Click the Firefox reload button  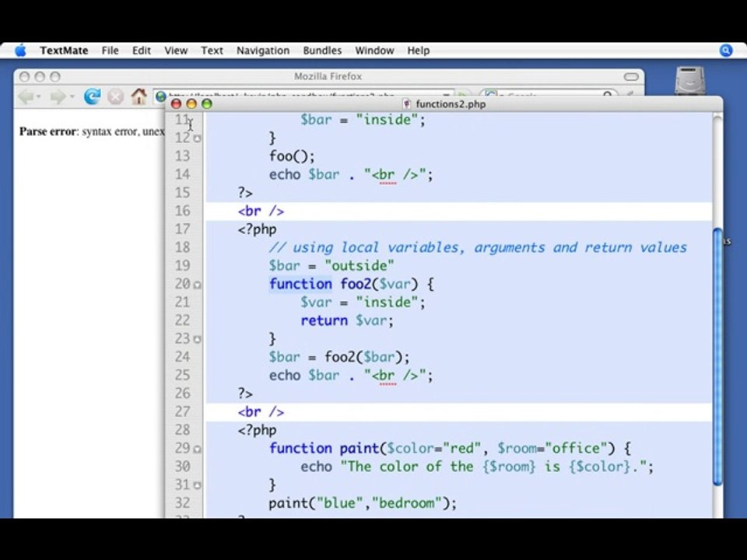tap(93, 96)
